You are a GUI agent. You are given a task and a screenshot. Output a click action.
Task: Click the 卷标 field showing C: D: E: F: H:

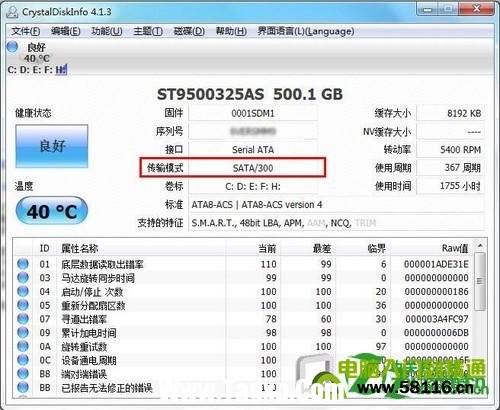pyautogui.click(x=253, y=186)
